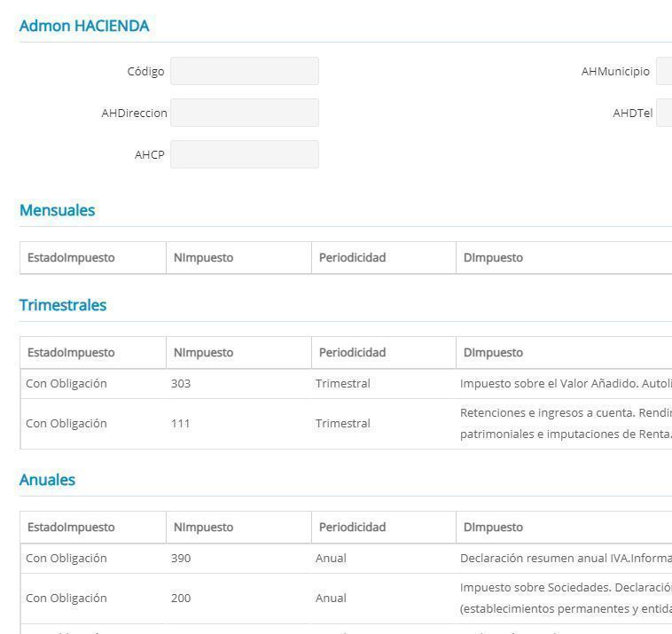Select the AHCP input box
Image resolution: width=672 pixels, height=634 pixels.
[244, 154]
